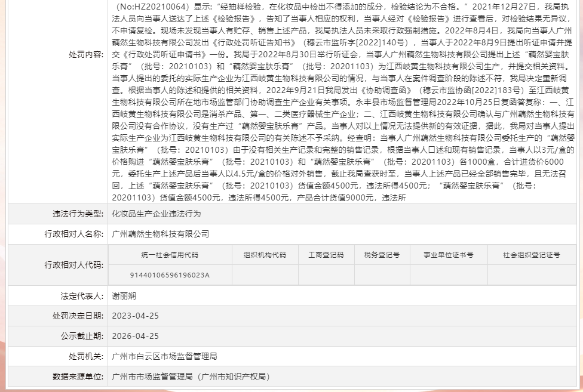Click the 行政相对人名称 label
Screen dimensions: 583x392
click(73, 234)
